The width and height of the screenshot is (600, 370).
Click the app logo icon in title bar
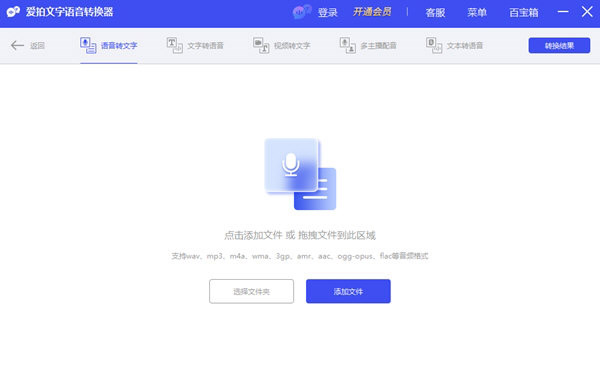[13, 12]
